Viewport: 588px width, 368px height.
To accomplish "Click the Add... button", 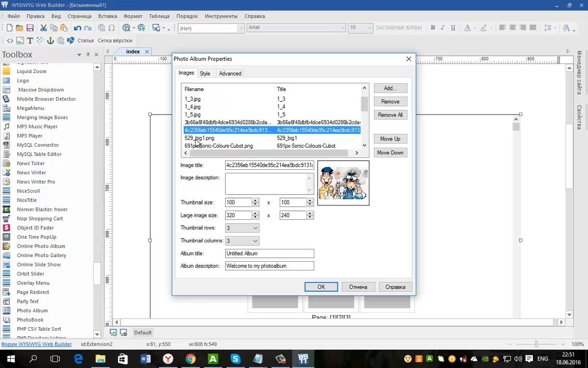I will click(390, 88).
